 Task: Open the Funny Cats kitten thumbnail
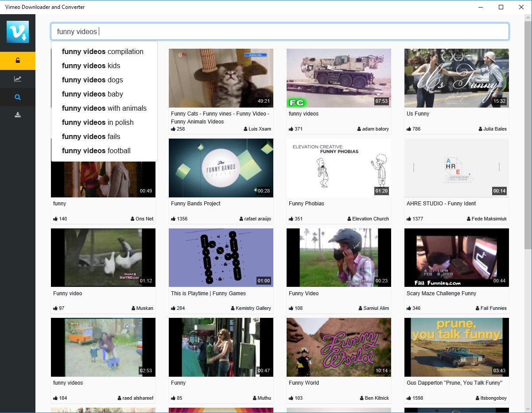(x=221, y=78)
